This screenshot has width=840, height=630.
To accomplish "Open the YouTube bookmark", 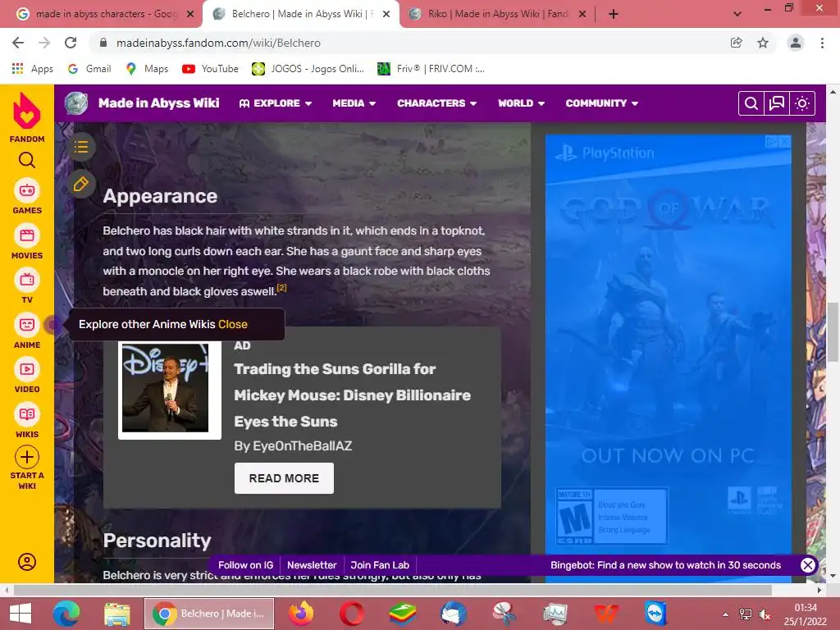I will click(x=211, y=69).
